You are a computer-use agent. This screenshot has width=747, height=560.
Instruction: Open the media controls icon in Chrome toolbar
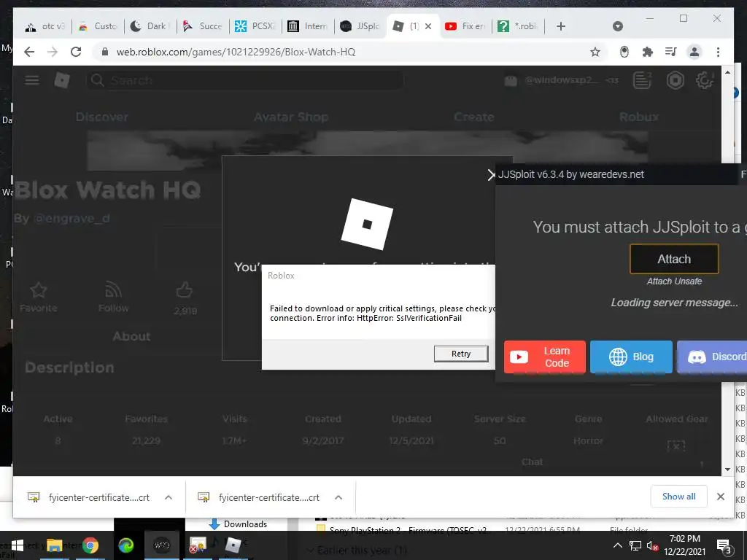[671, 52]
